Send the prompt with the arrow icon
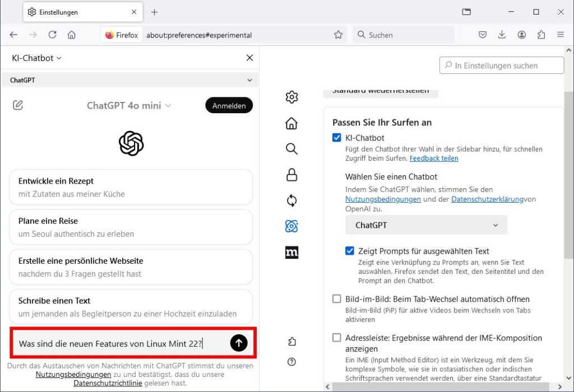The image size is (574, 392). [x=239, y=343]
